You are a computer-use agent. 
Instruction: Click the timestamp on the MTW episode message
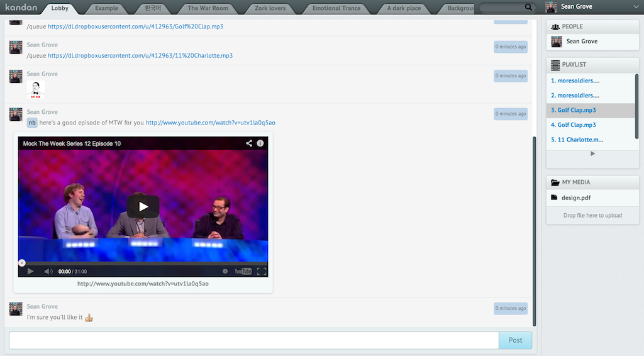coord(511,114)
